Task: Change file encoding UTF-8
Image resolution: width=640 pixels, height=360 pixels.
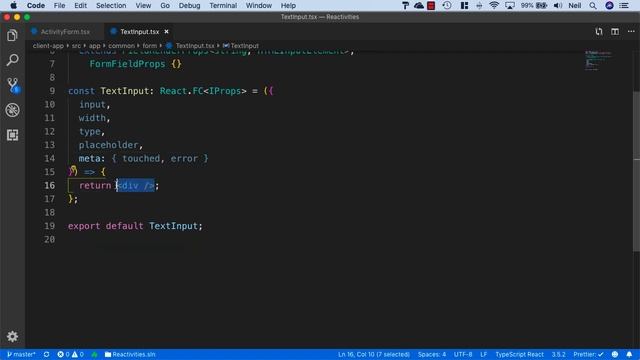Action: tap(463, 354)
